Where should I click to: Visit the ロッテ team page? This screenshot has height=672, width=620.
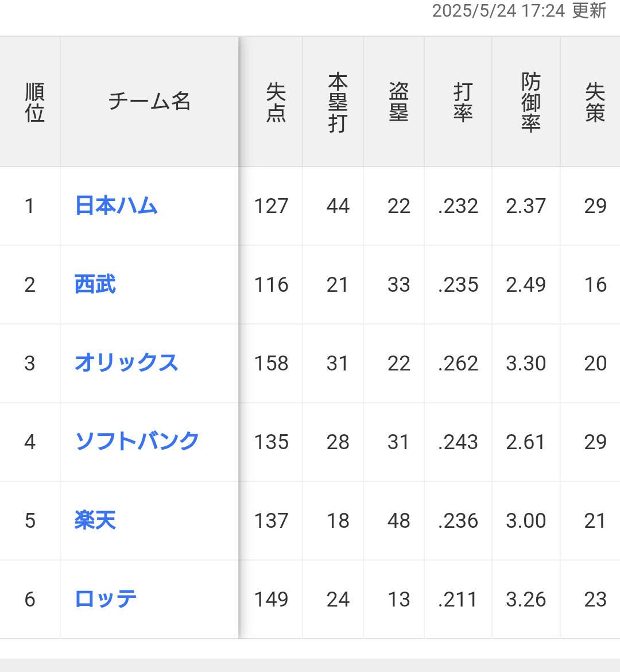pyautogui.click(x=106, y=599)
